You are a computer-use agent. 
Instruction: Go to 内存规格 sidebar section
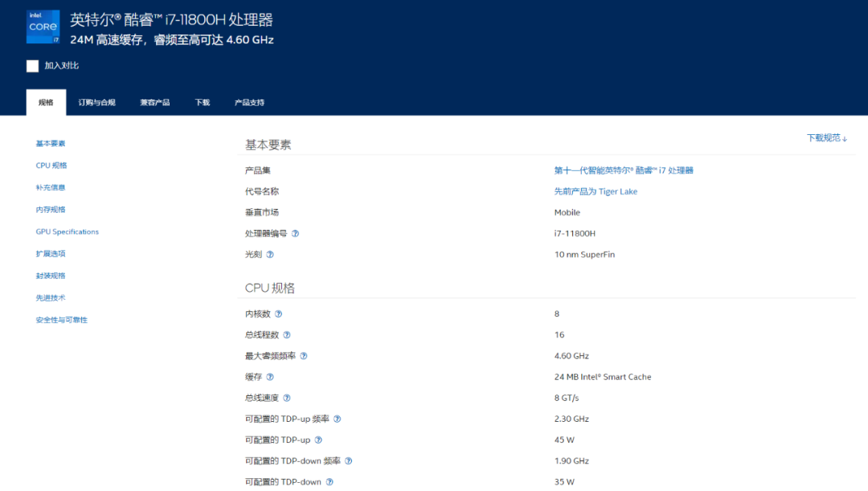pos(51,210)
